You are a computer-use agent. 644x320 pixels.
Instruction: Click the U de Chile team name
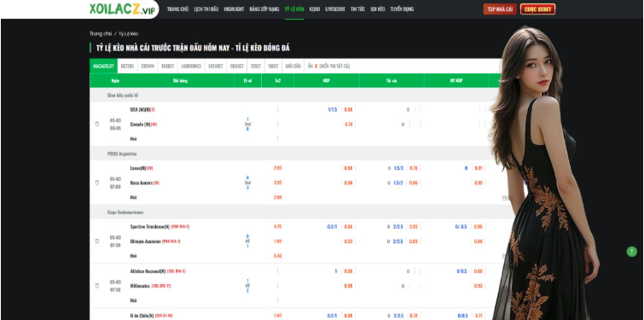(x=142, y=316)
